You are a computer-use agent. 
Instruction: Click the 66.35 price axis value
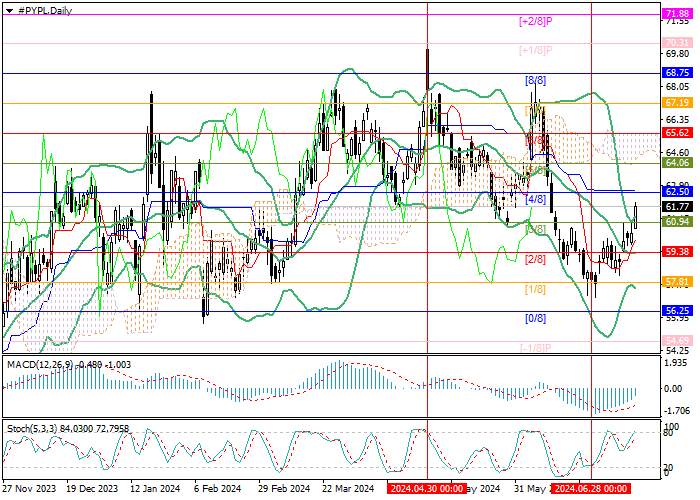(677, 120)
